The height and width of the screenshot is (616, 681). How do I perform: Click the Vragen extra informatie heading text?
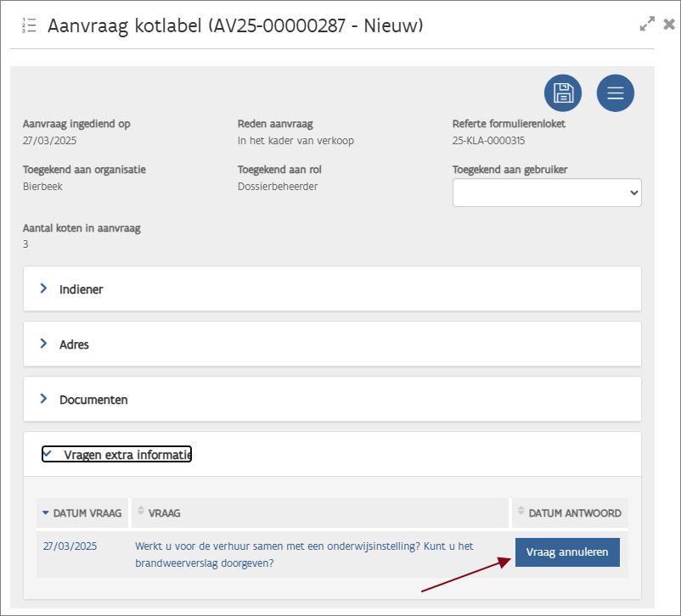(127, 455)
